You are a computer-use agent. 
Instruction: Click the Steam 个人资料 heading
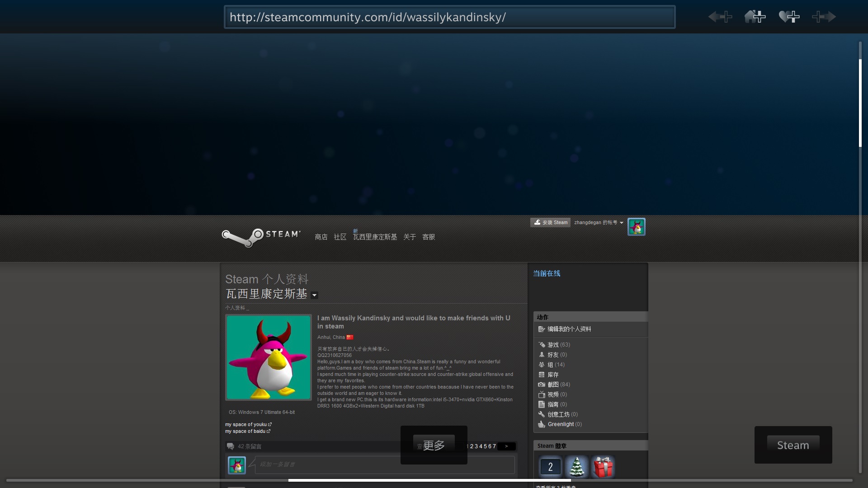267,280
